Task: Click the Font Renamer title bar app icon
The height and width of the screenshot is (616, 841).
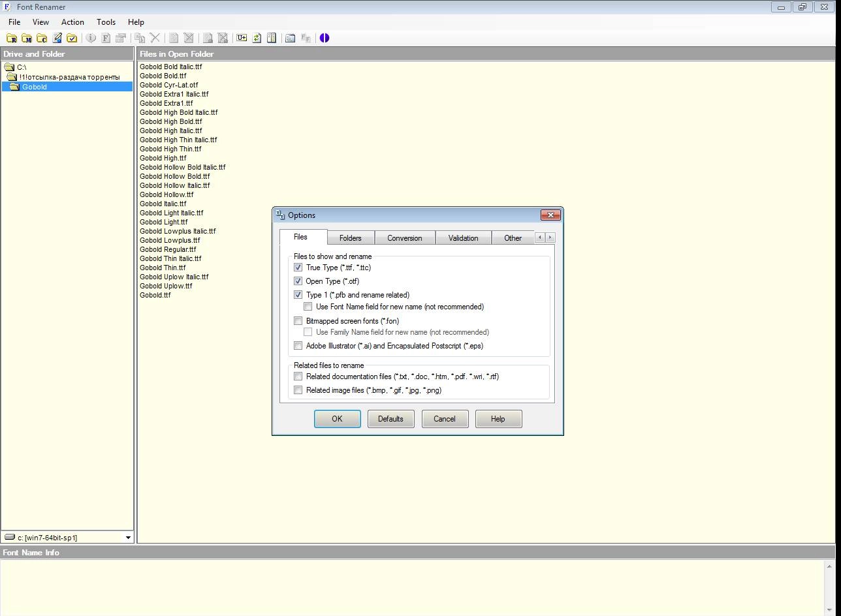Action: tap(7, 7)
